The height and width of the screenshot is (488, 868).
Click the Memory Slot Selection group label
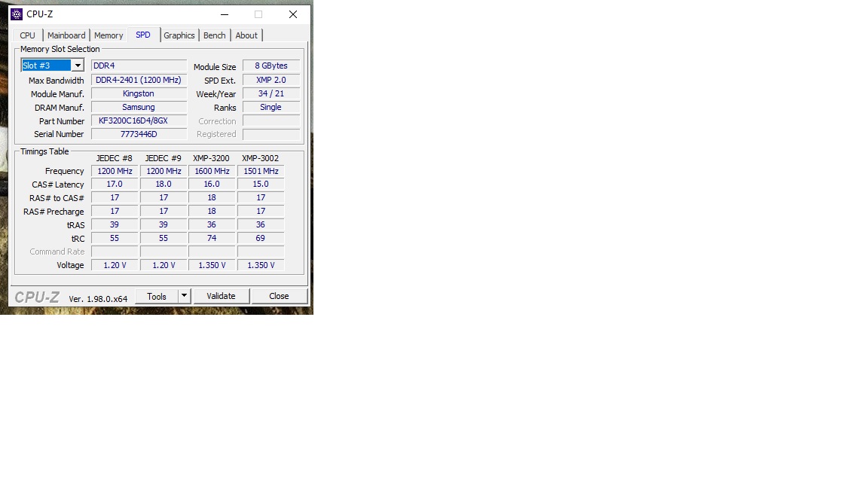60,49
